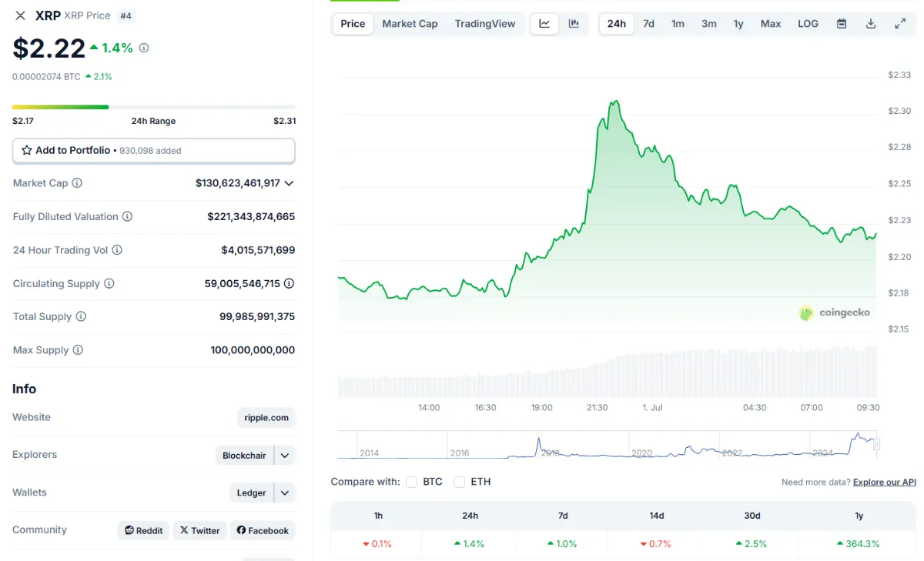Screen dimensions: 924x561
Task: Click the 100,000,000,000 max supply value
Action: pyautogui.click(x=253, y=350)
